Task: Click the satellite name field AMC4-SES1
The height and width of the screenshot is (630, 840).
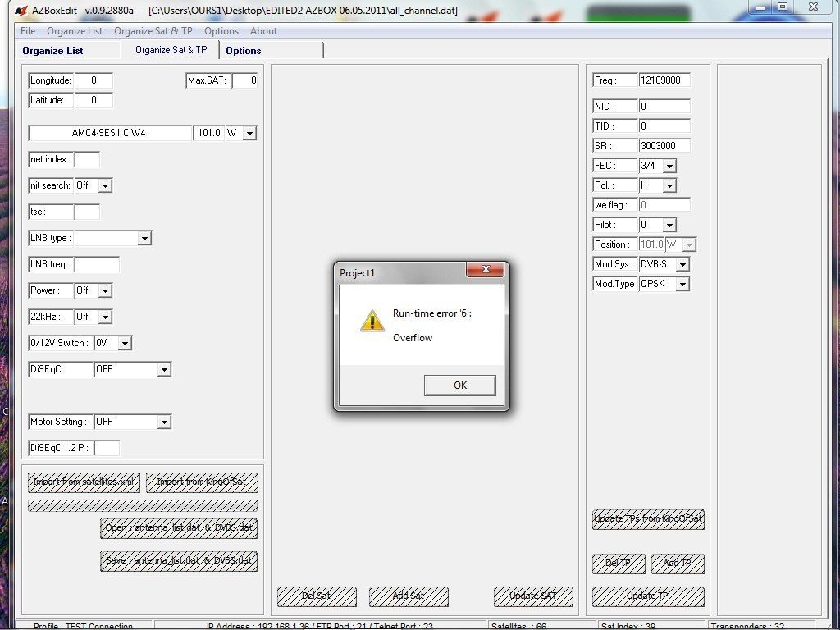Action: coord(110,133)
